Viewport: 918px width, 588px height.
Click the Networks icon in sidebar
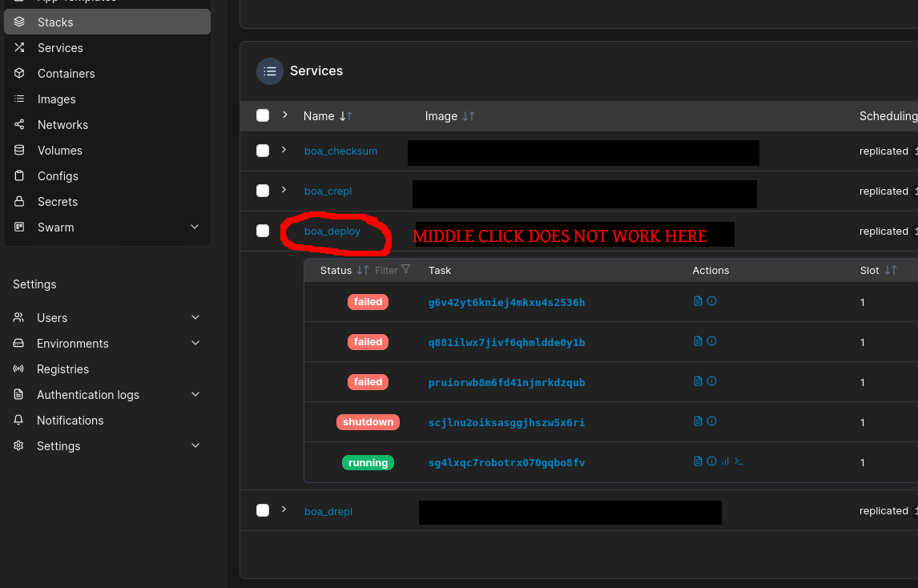coord(18,124)
